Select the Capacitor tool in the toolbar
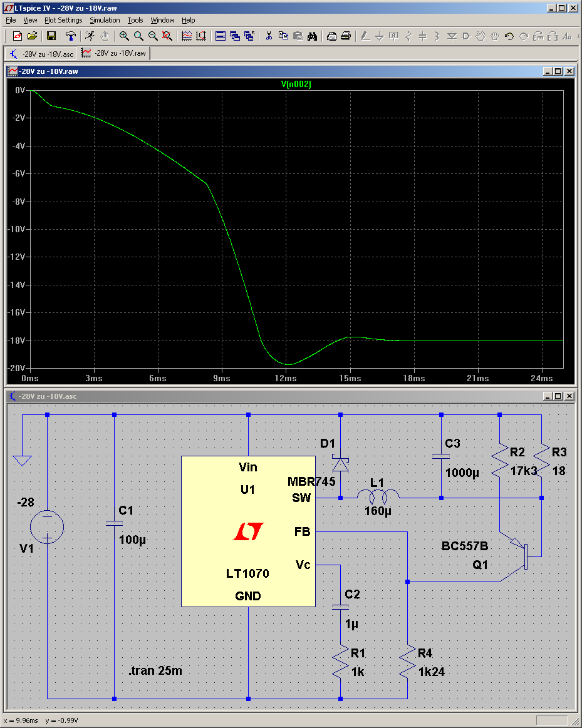 click(x=423, y=36)
